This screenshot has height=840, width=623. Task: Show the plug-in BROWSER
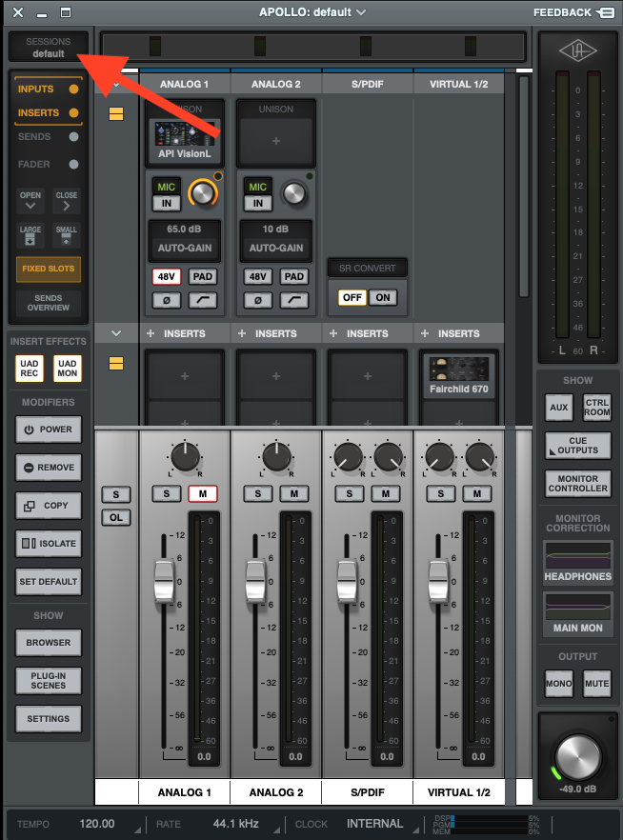click(49, 643)
